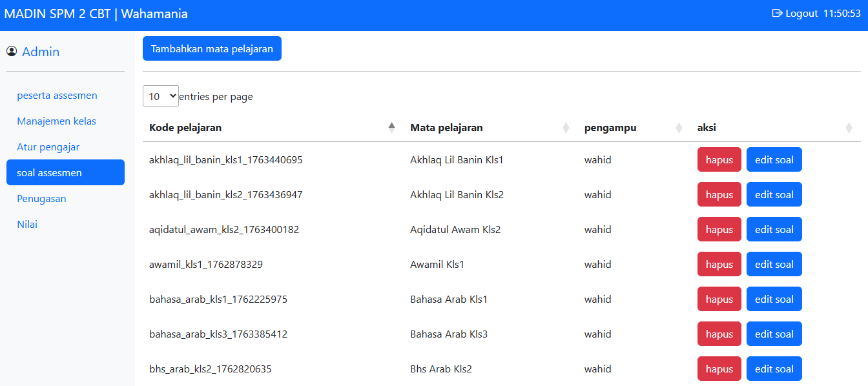Open the Penugasan menu item
The width and height of the screenshot is (868, 386).
click(41, 199)
